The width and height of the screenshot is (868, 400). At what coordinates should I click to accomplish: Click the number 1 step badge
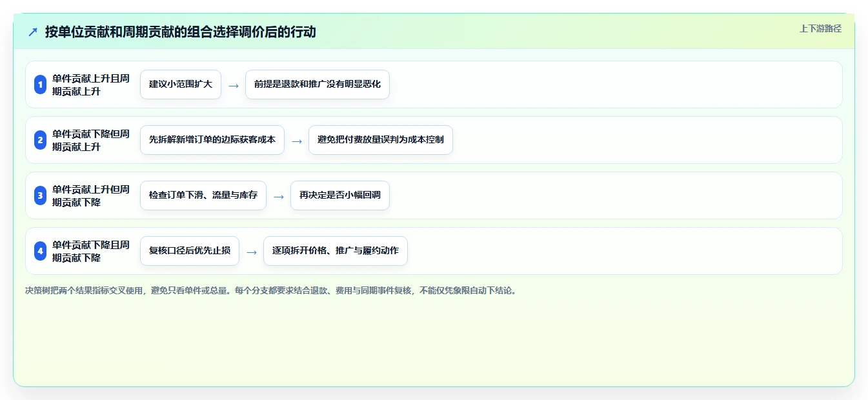[x=40, y=85]
